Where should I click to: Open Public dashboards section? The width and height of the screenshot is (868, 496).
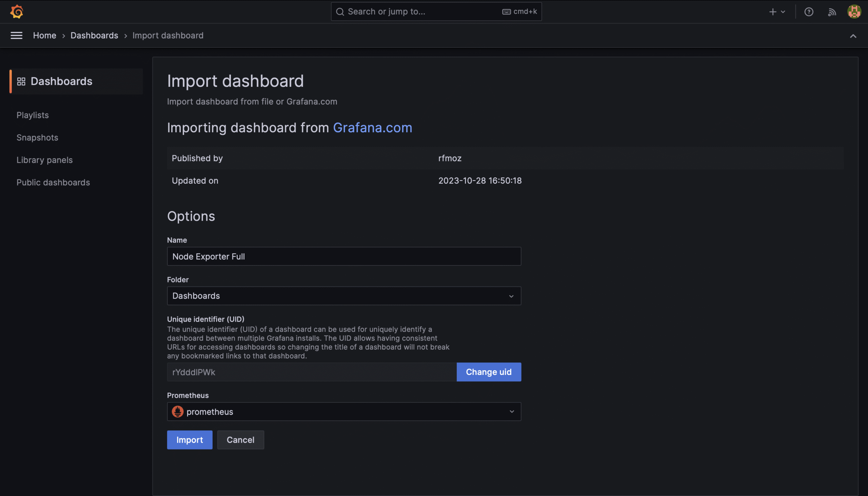click(x=53, y=183)
